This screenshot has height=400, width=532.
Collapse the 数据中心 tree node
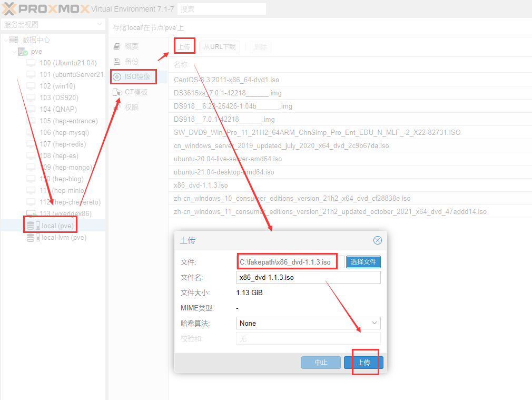(x=5, y=40)
